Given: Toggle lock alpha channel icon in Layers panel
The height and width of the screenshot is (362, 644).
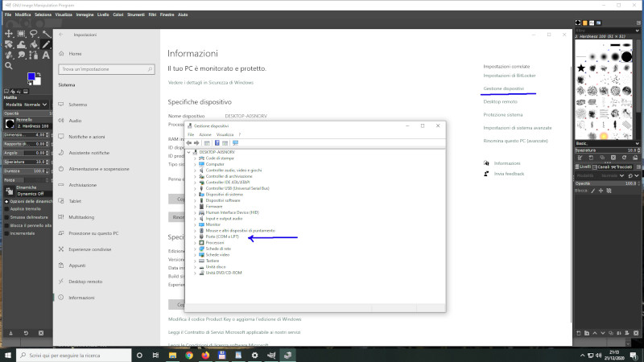Looking at the screenshot, I should pos(609,191).
